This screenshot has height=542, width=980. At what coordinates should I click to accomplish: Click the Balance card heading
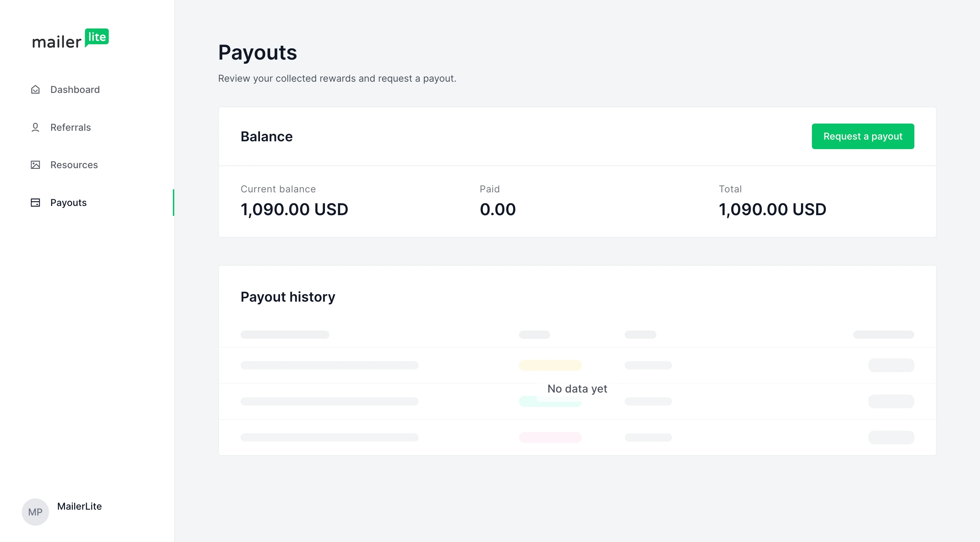(x=266, y=137)
